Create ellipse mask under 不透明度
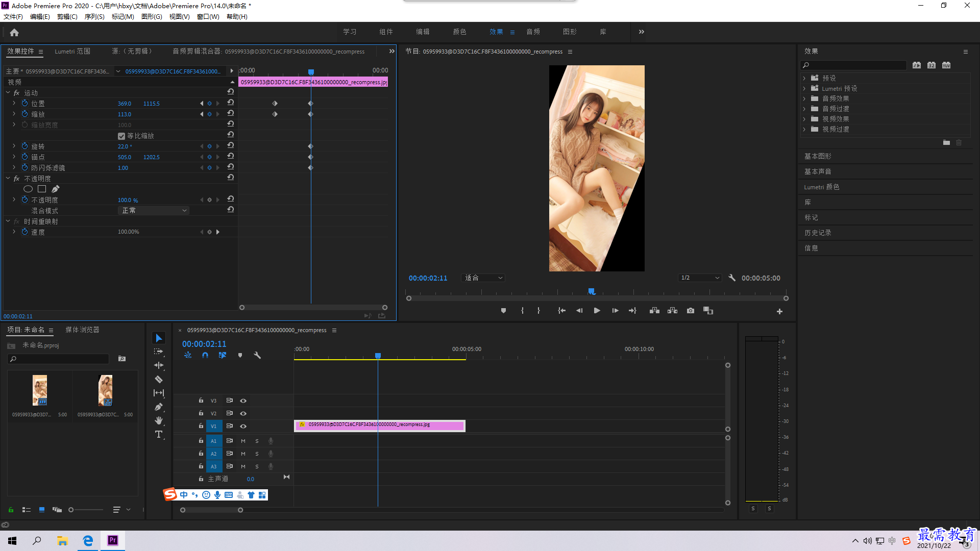980x551 pixels. pos(28,189)
